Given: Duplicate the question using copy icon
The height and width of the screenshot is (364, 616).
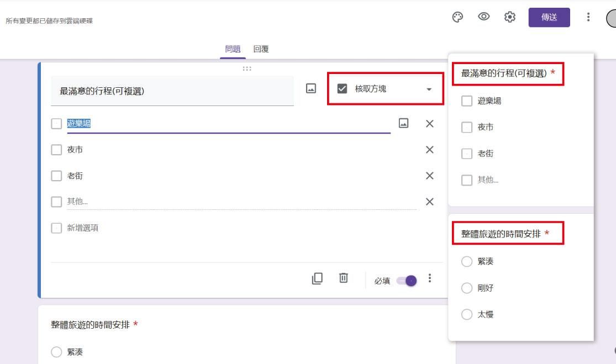Looking at the screenshot, I should (x=316, y=278).
